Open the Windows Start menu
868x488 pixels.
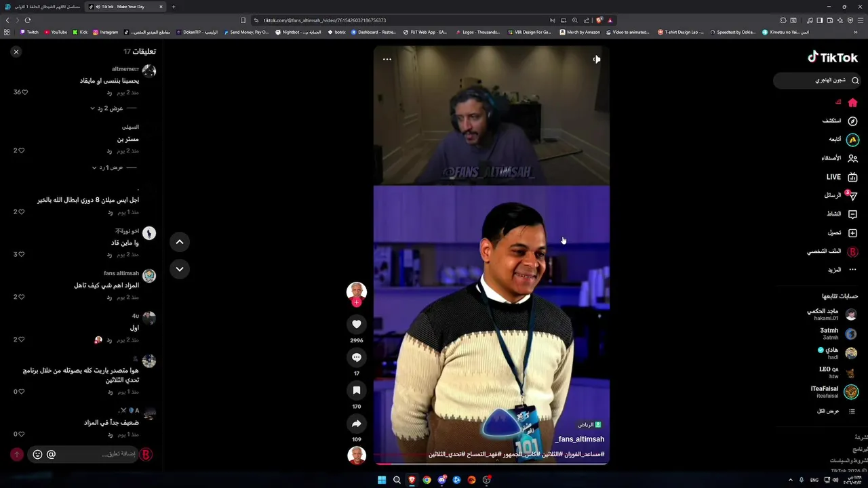(x=382, y=480)
